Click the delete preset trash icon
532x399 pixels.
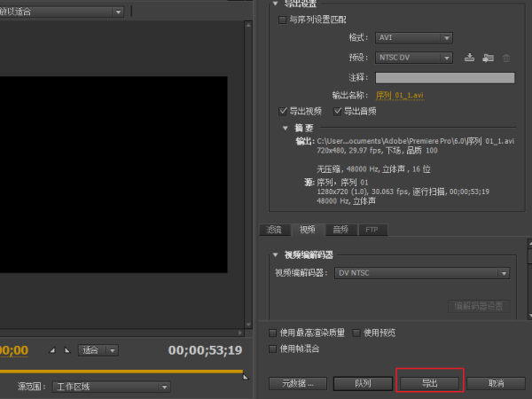click(506, 58)
